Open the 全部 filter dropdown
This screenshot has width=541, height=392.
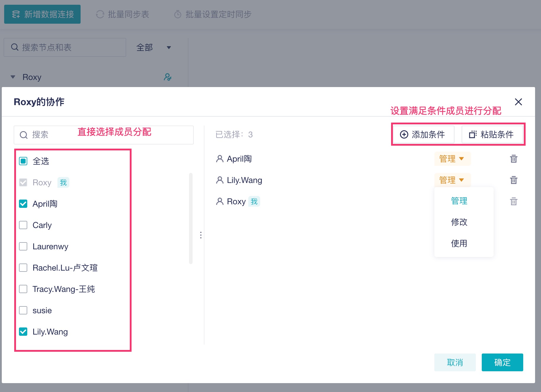click(154, 47)
